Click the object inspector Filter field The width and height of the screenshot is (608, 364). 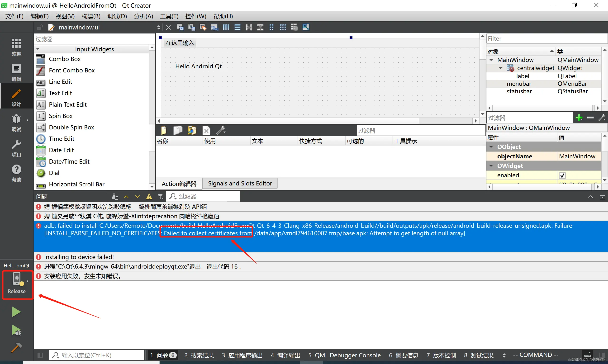(x=546, y=38)
